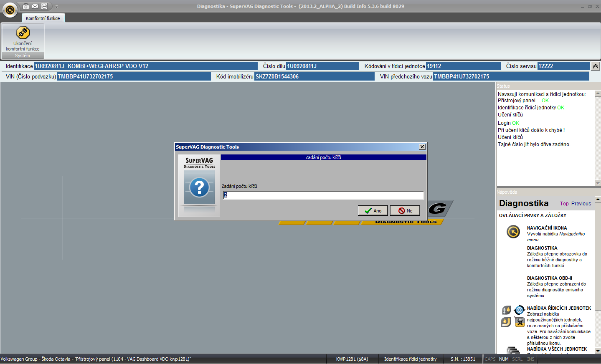Click the oil service icon in help
Screen dimensions: 601x364
coord(506,310)
